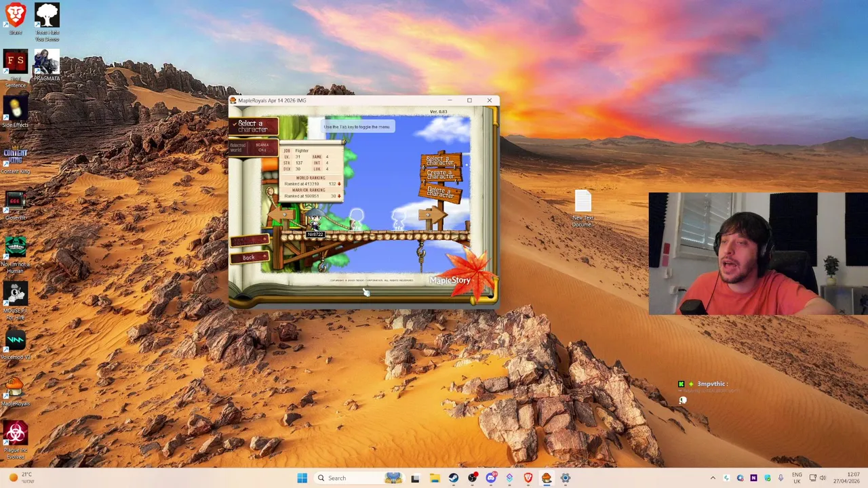Open the purple N tray icon
This screenshot has height=488, width=868.
(x=753, y=478)
